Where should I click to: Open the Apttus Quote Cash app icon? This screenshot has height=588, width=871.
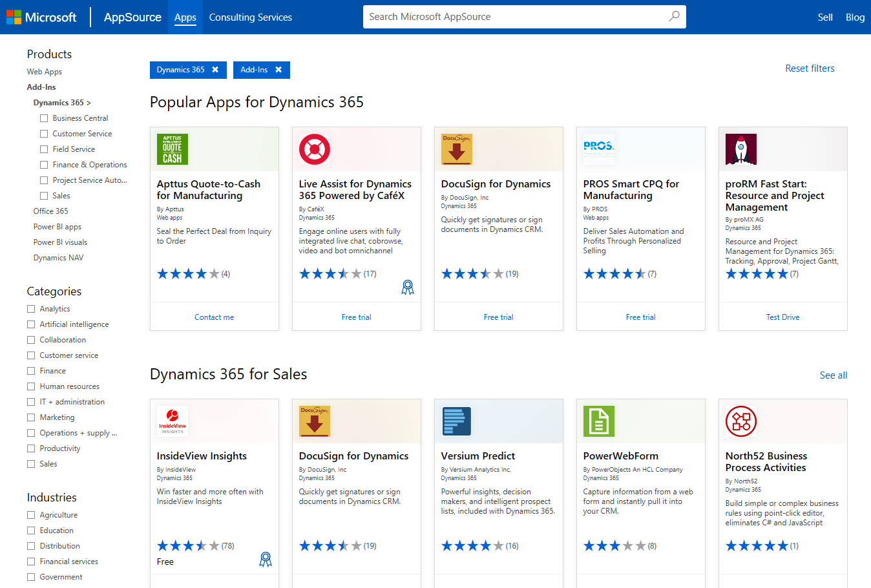(x=173, y=149)
